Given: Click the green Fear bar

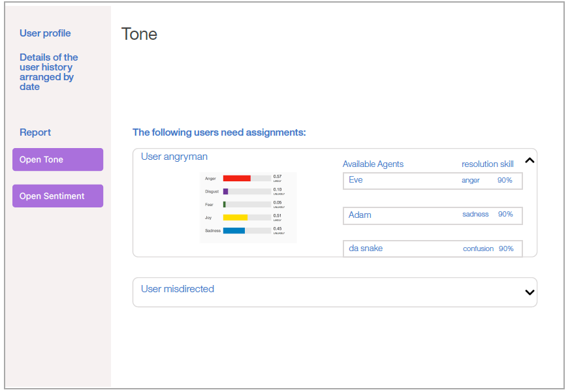Looking at the screenshot, I should [x=225, y=205].
